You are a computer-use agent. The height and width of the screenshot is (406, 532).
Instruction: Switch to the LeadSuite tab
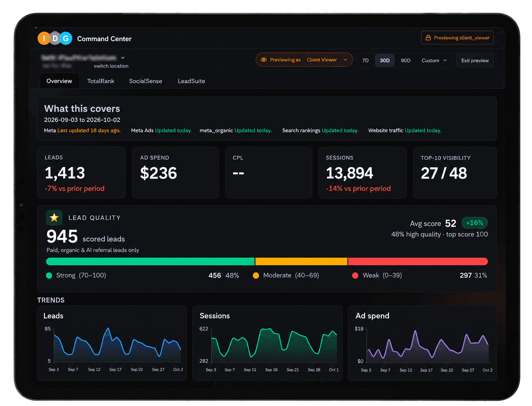pyautogui.click(x=191, y=81)
